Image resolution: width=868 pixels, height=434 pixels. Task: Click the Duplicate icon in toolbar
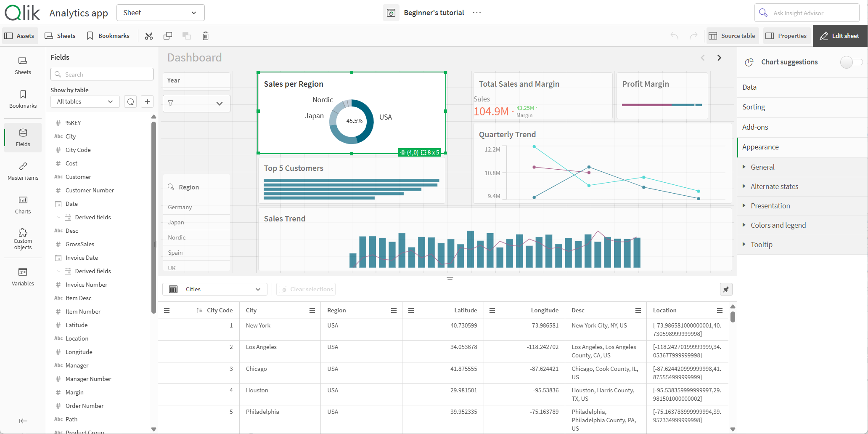point(168,36)
